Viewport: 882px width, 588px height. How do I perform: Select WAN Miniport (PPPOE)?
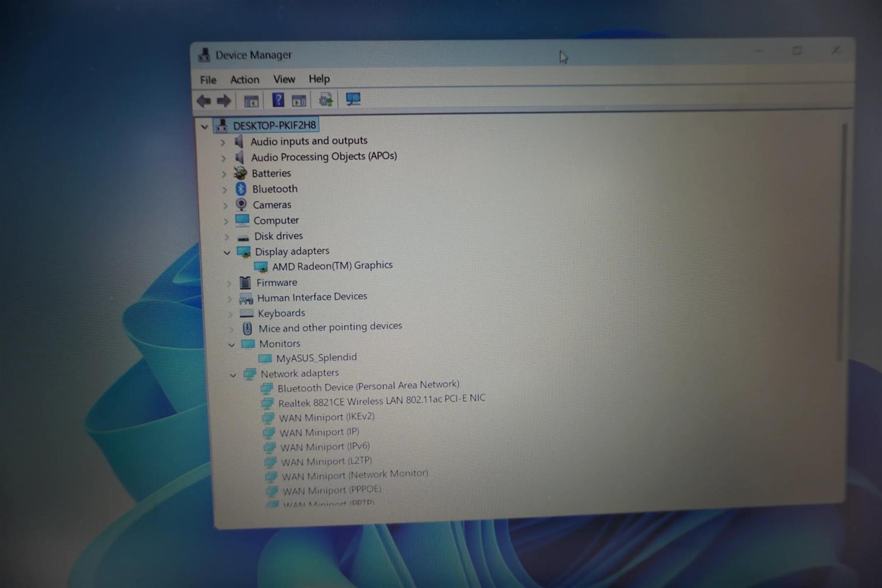click(x=332, y=490)
